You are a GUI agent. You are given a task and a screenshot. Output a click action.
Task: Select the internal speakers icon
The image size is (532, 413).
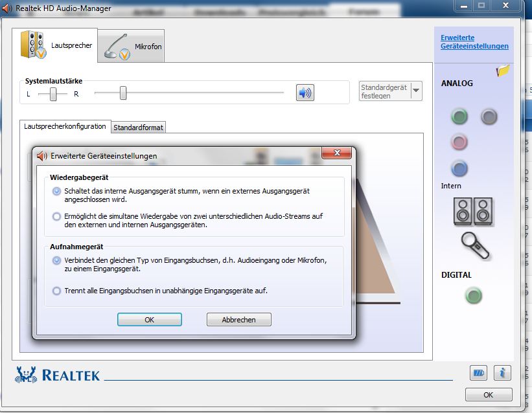tap(473, 212)
